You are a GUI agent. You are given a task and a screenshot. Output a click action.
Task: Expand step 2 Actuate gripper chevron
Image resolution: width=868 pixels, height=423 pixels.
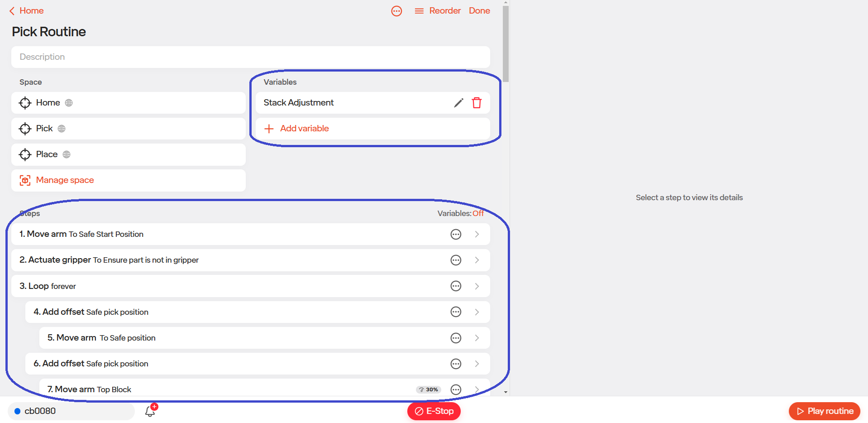pos(477,260)
